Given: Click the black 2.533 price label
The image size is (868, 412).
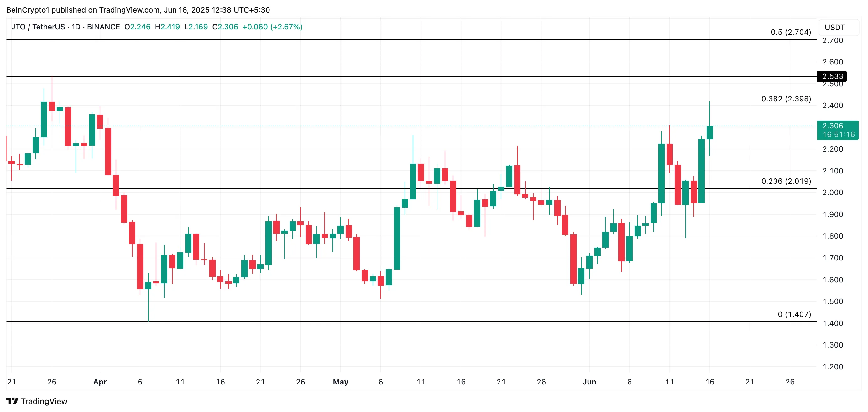Looking at the screenshot, I should (x=832, y=76).
